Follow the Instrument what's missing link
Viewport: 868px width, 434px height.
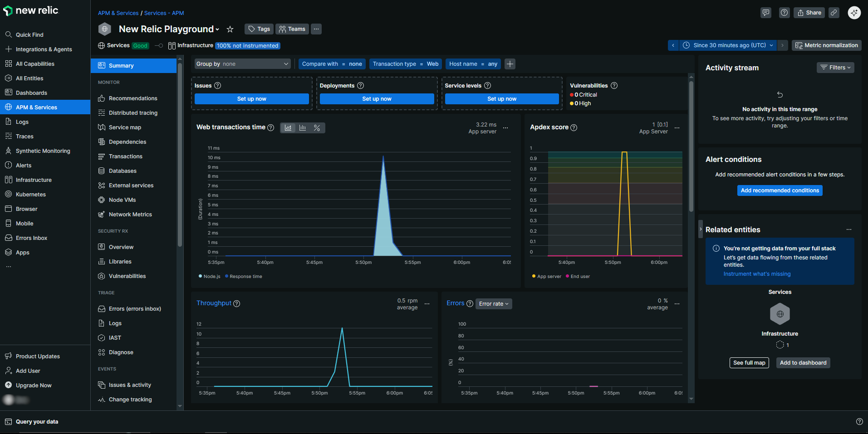click(757, 274)
